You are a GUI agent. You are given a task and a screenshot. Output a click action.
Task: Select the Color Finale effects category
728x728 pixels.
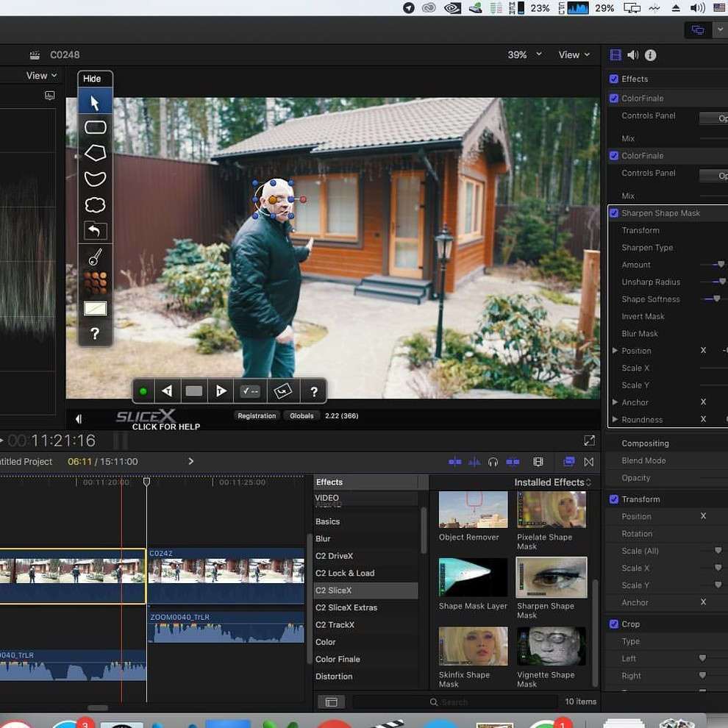338,659
